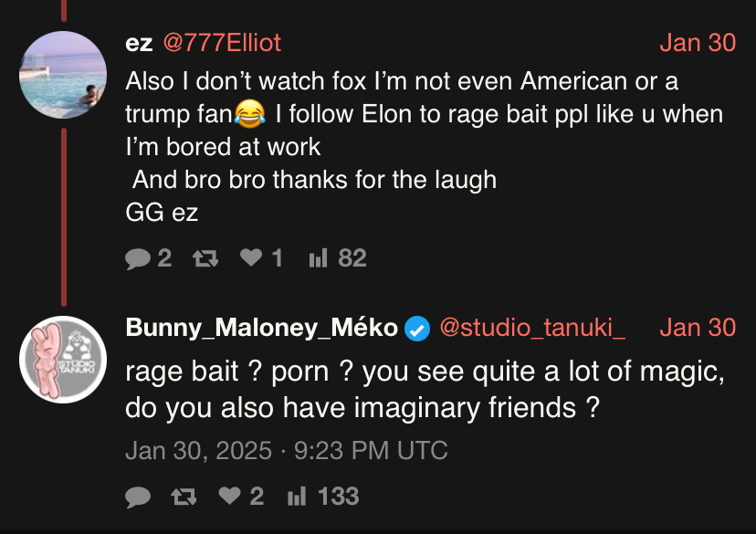Click the Bunny_Maloney_Méko display name
The width and height of the screenshot is (756, 534).
(261, 328)
